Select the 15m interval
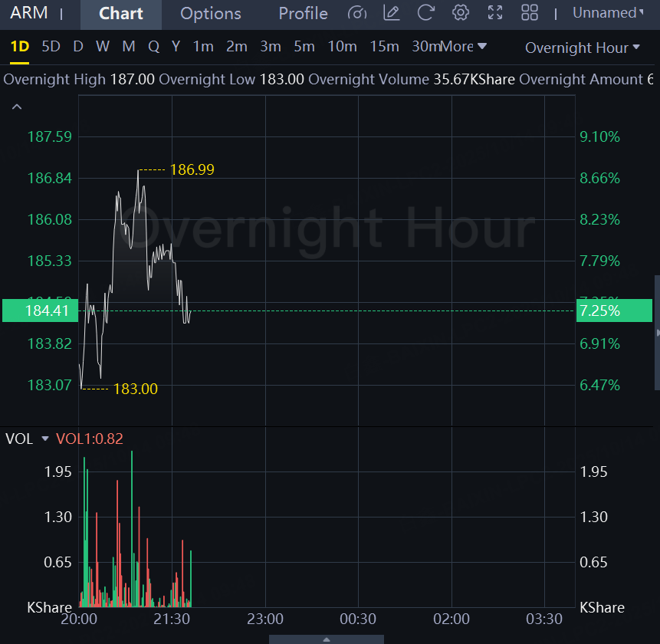Viewport: 660px width, 644px height. click(384, 47)
